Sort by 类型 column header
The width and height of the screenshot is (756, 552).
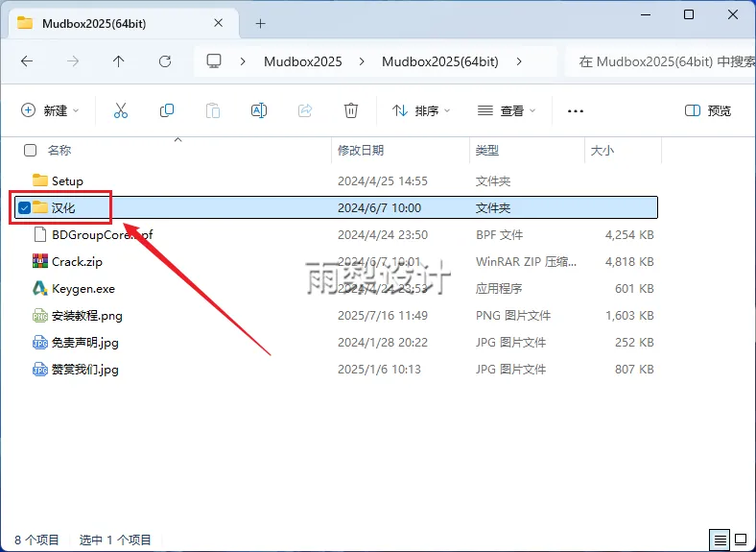click(487, 150)
